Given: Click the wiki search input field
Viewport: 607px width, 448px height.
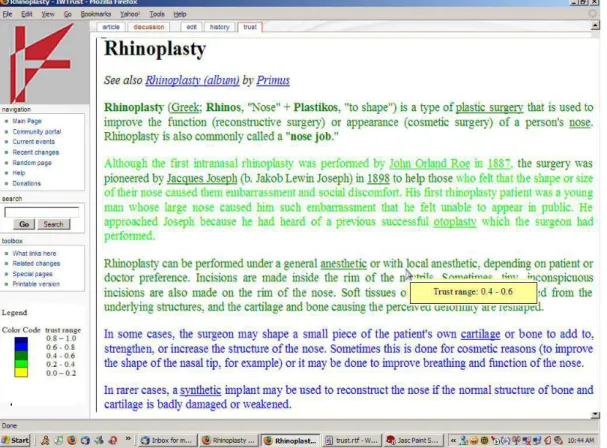Looking at the screenshot, I should click(41, 212).
